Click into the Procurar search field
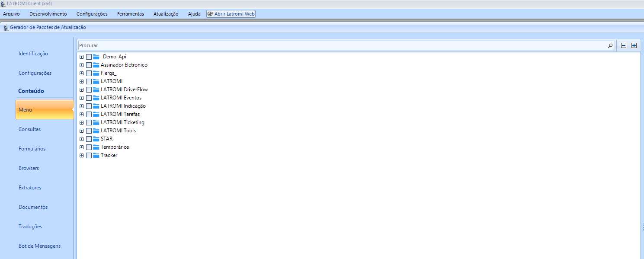The height and width of the screenshot is (259, 644). point(342,45)
